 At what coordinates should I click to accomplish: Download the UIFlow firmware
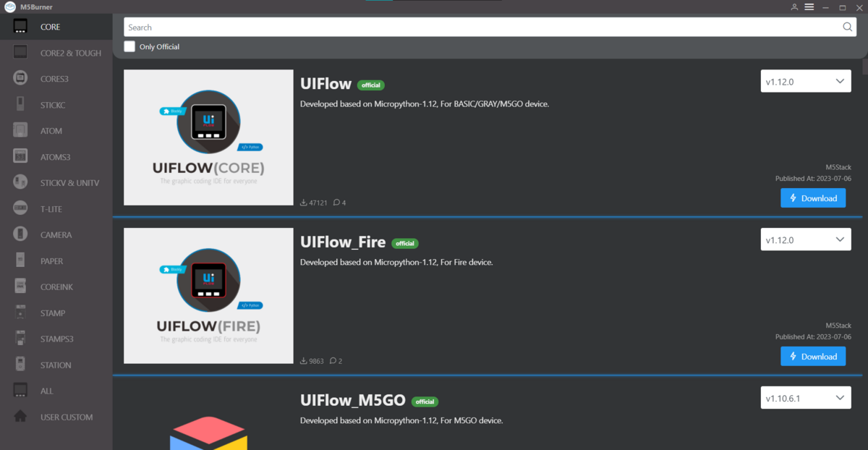point(813,198)
